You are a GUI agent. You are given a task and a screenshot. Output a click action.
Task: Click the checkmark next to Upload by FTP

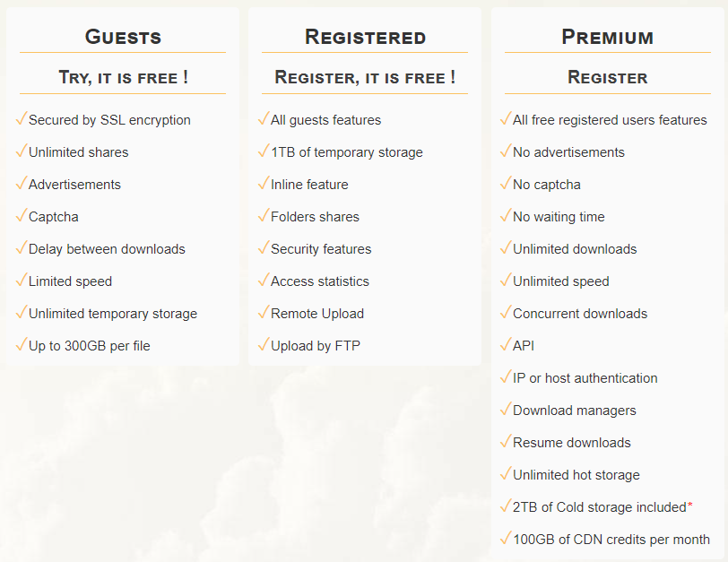[x=263, y=345]
